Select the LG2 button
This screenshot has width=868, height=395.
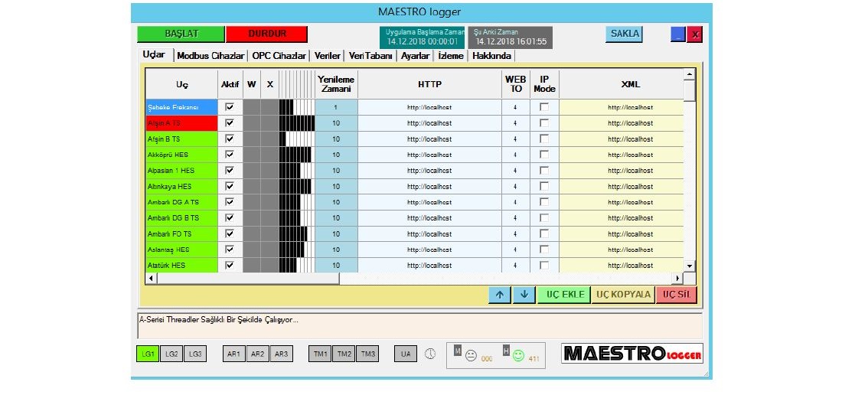pos(171,354)
